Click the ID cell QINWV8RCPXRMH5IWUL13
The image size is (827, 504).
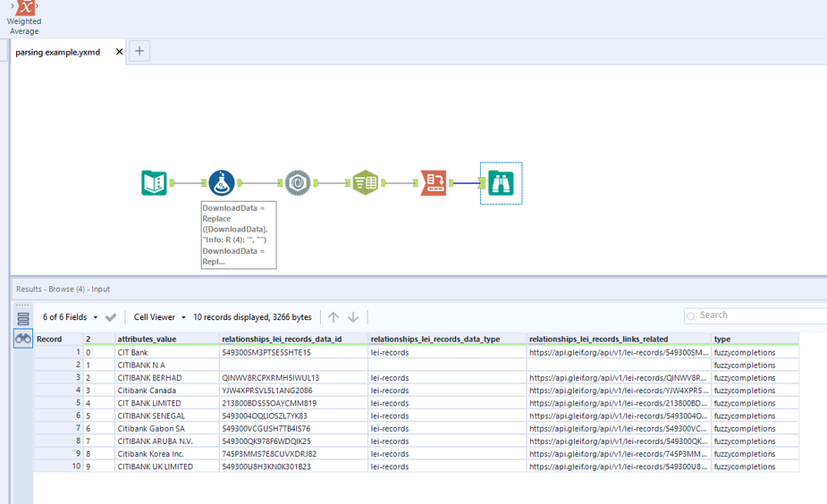point(293,377)
